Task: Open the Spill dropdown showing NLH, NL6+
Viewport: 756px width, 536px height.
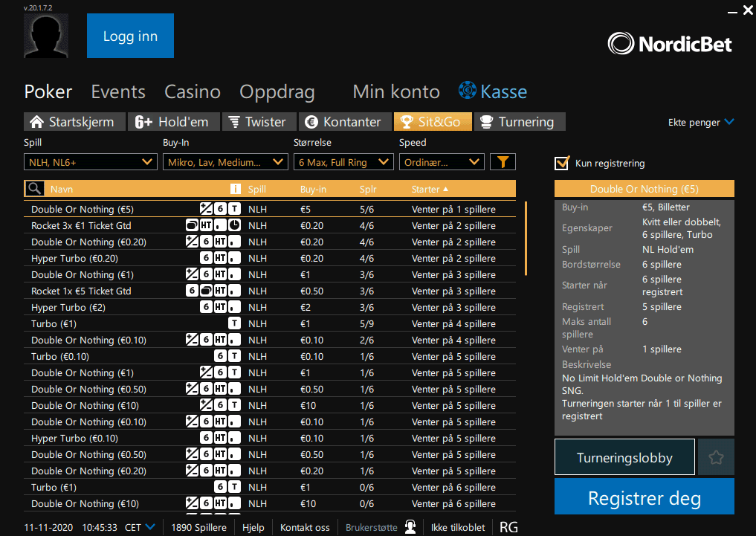Action: pos(91,162)
